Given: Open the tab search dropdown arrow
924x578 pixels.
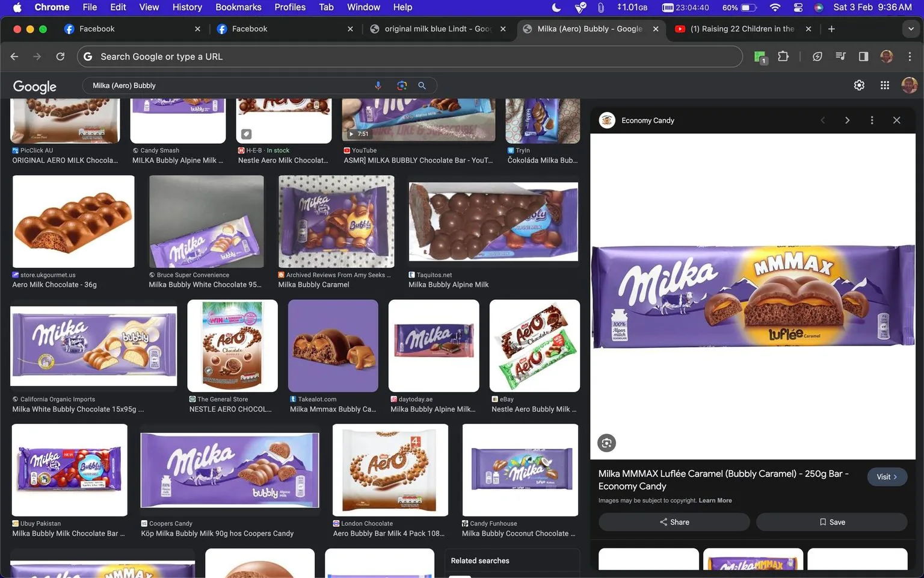Looking at the screenshot, I should [910, 28].
